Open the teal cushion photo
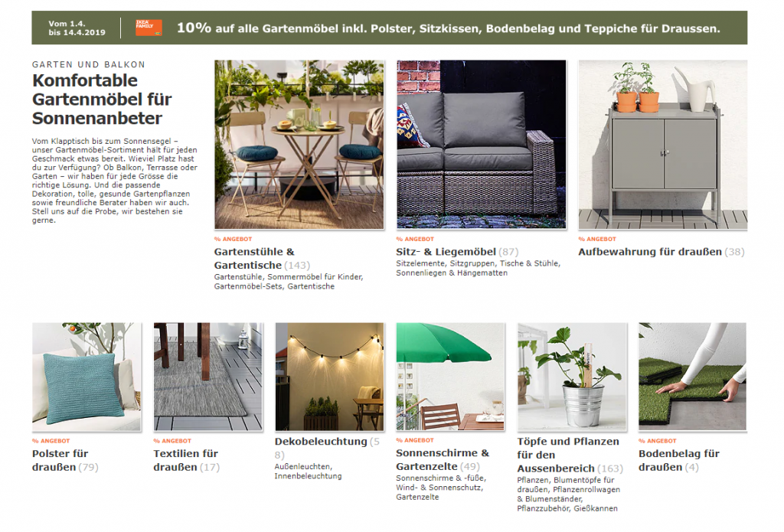 (87, 377)
